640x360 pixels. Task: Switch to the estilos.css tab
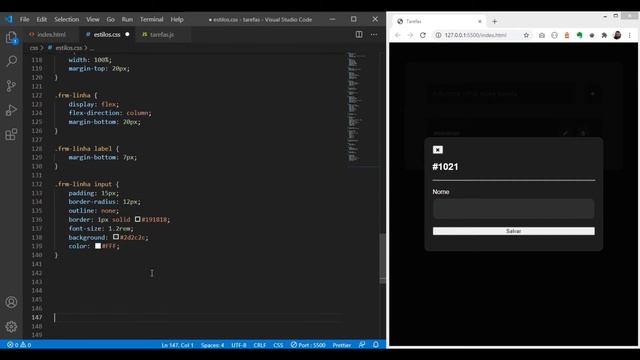tap(107, 35)
